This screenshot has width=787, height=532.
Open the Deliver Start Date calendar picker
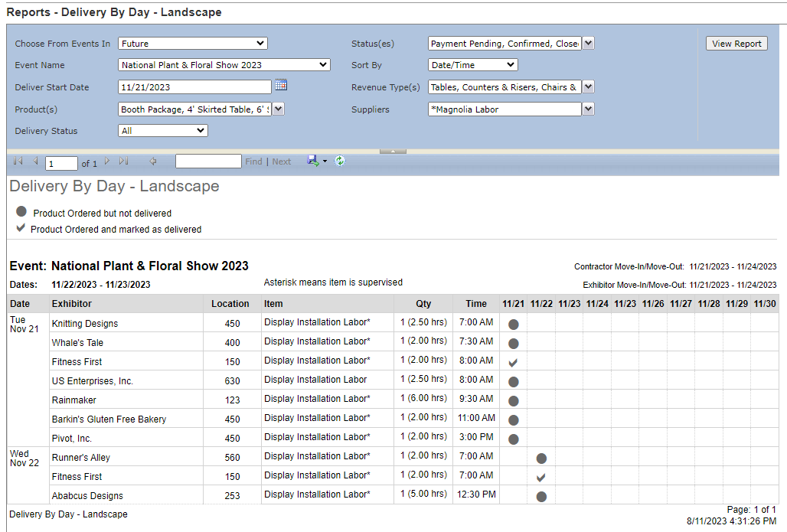pos(281,86)
